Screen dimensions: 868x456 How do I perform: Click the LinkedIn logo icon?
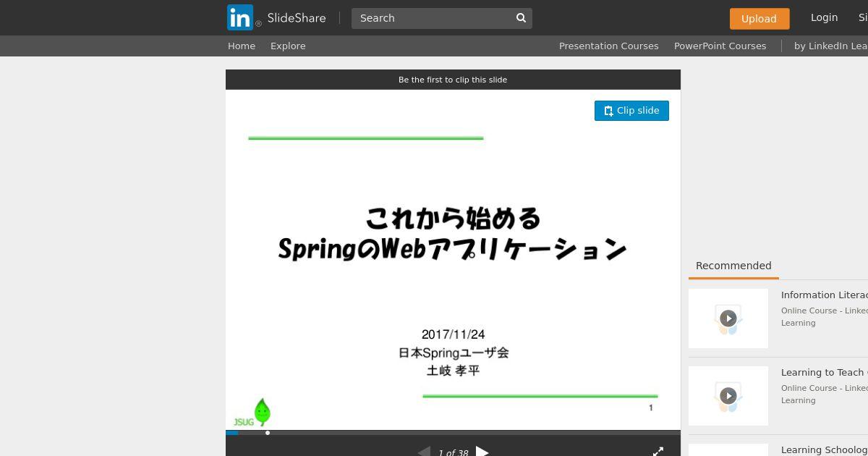click(x=240, y=17)
